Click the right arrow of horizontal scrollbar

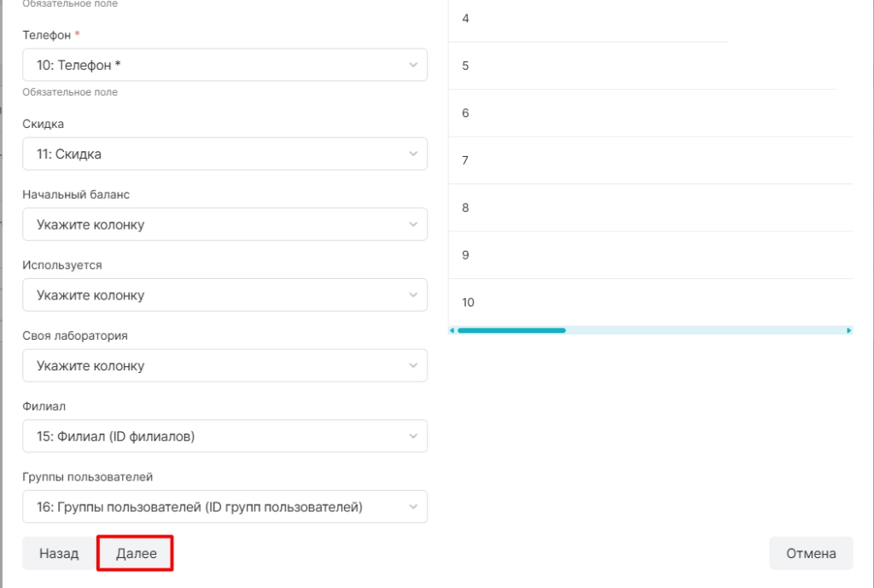click(x=849, y=330)
